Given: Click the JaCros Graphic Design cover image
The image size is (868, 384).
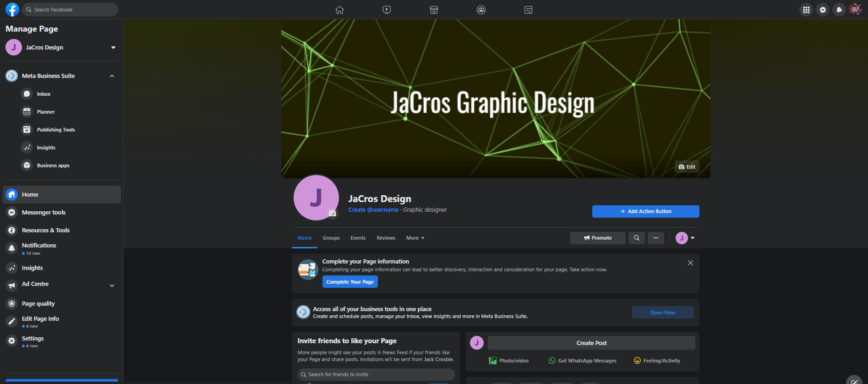Looking at the screenshot, I should pyautogui.click(x=496, y=99).
